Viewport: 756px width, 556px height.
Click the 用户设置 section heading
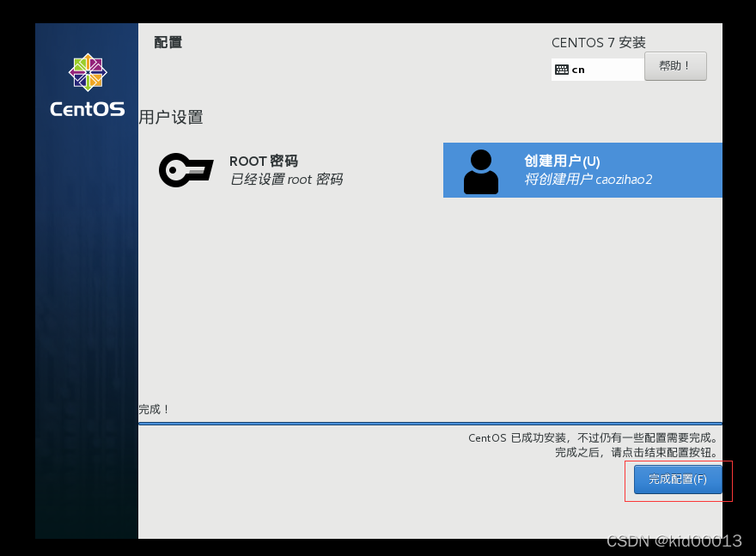click(x=171, y=117)
